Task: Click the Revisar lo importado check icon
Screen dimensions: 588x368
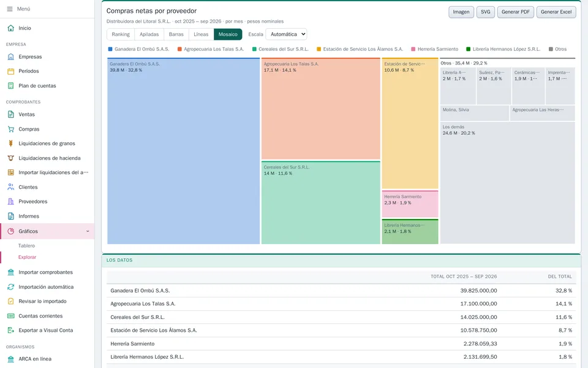Action: click(11, 301)
